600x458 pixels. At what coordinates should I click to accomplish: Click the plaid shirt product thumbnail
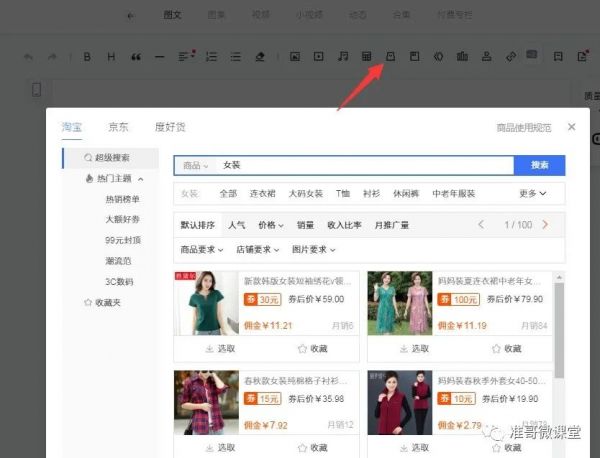point(206,403)
